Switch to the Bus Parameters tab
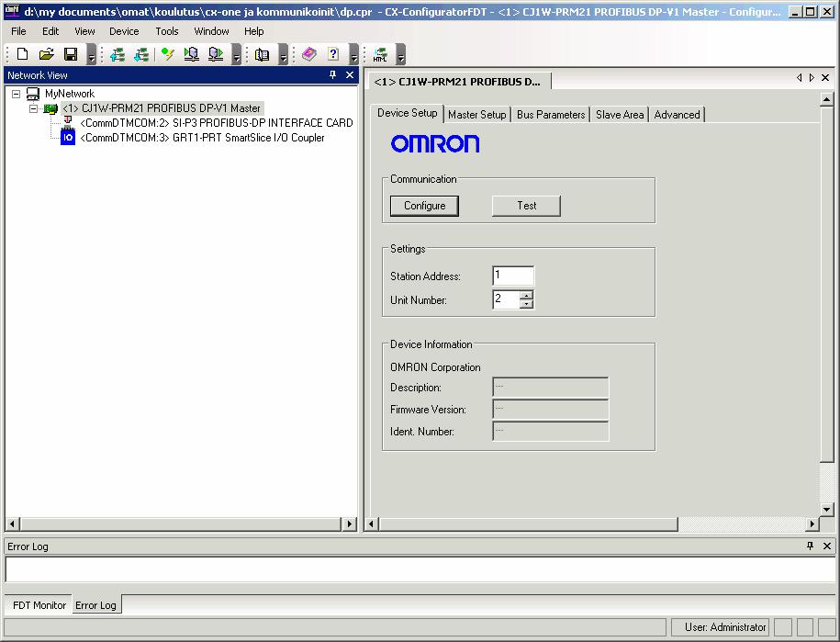 click(x=551, y=115)
